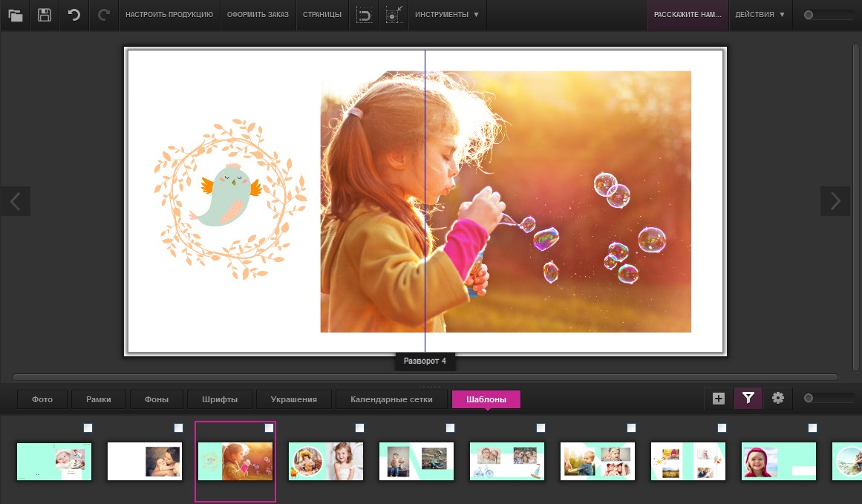
Task: Click Оформить заказ button
Action: coord(258,15)
